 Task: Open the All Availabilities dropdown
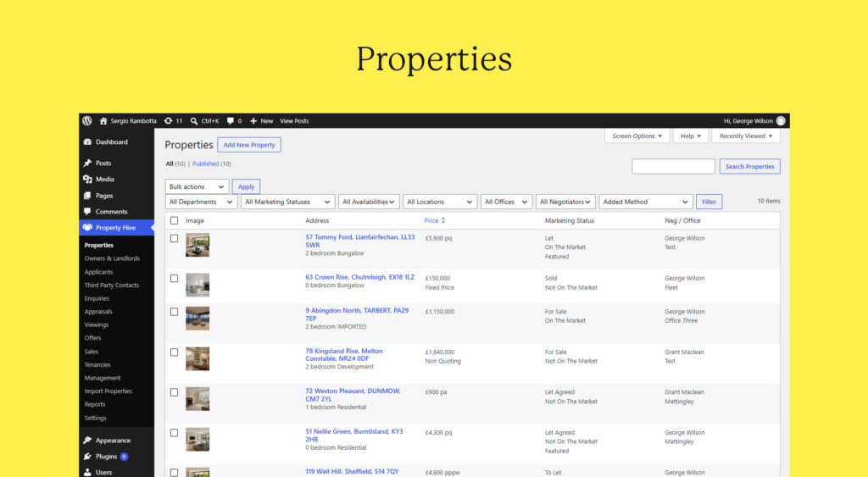tap(368, 202)
